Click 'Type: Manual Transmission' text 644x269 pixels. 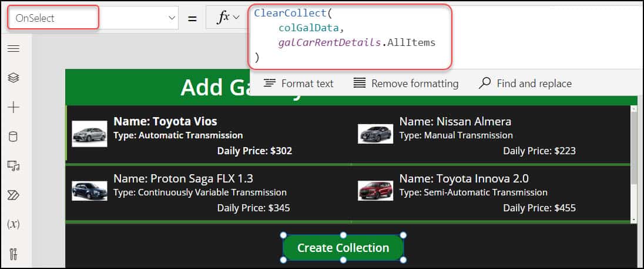pyautogui.click(x=456, y=135)
